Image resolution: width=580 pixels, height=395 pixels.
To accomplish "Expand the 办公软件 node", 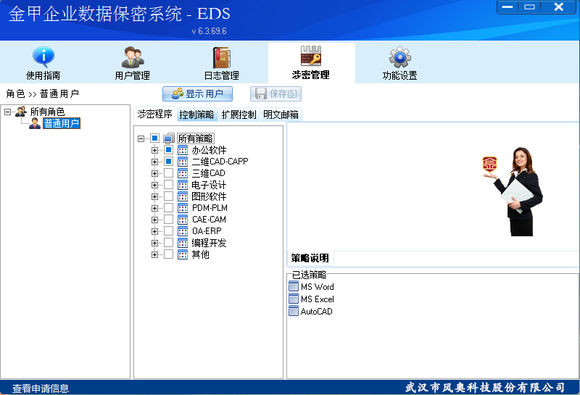I will 155,150.
